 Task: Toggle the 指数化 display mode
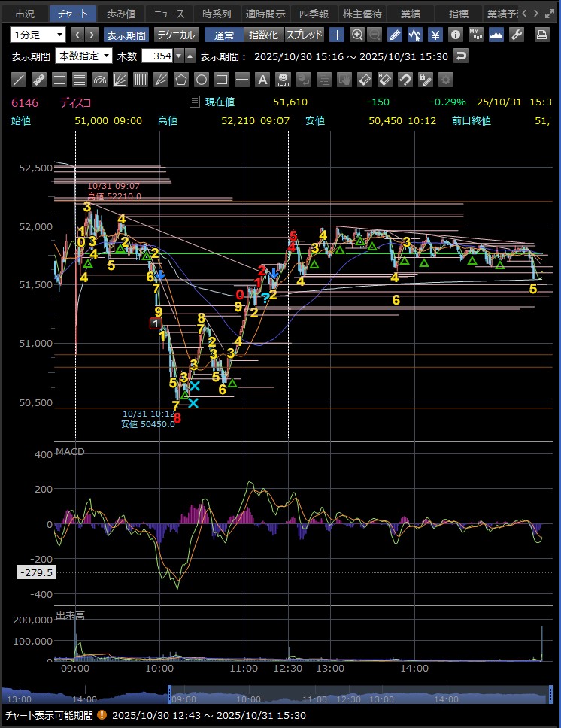[x=263, y=35]
